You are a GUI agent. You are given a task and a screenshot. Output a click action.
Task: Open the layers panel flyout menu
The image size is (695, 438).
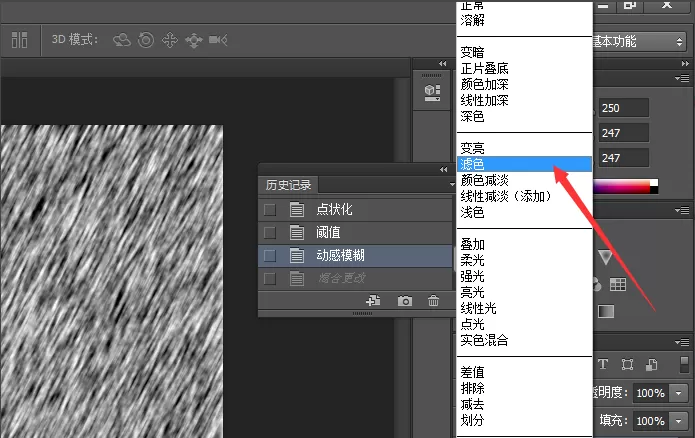[x=683, y=342]
